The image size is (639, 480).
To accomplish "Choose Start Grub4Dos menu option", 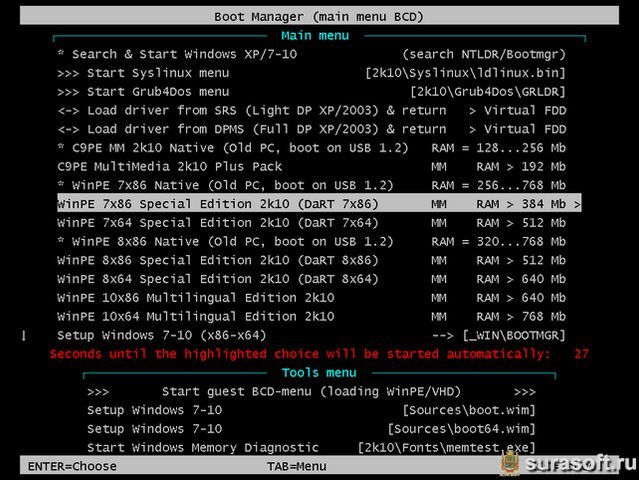I will [x=312, y=92].
